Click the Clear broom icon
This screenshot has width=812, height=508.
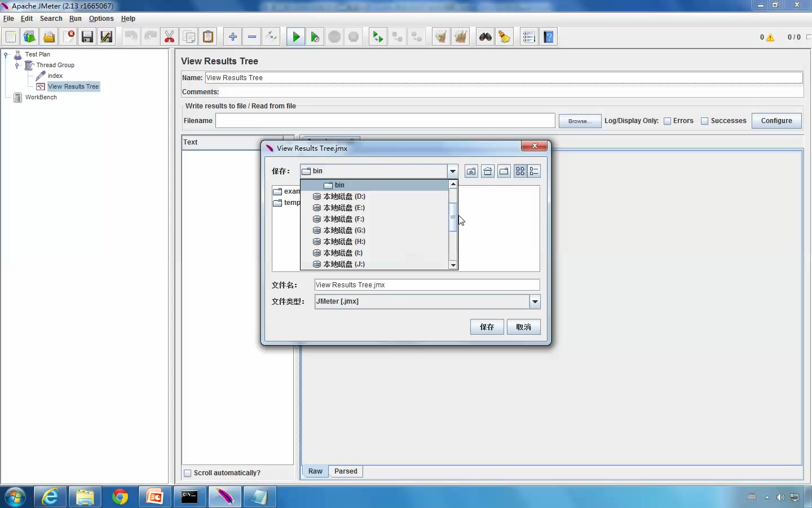[440, 37]
